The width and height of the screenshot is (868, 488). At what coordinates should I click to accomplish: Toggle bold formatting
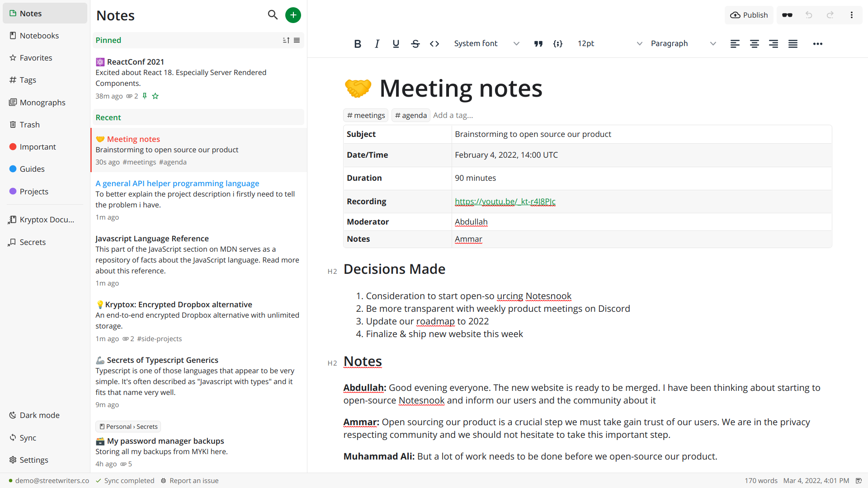pos(358,44)
